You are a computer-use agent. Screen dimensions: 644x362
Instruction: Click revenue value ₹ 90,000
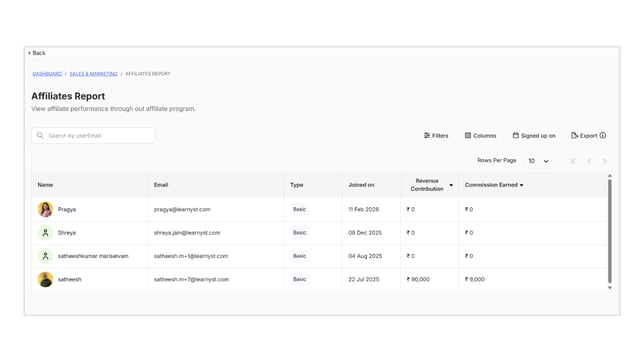point(418,279)
